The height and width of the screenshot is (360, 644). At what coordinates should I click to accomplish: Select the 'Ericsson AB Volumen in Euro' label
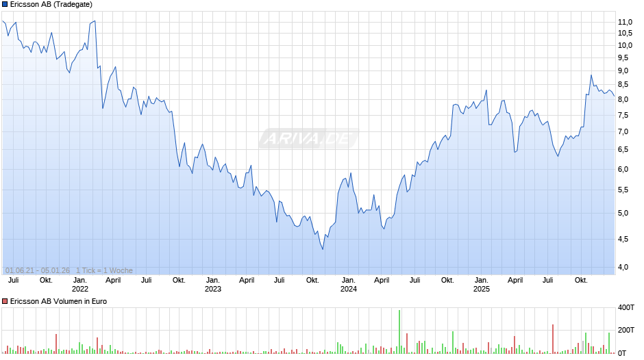click(x=58, y=301)
